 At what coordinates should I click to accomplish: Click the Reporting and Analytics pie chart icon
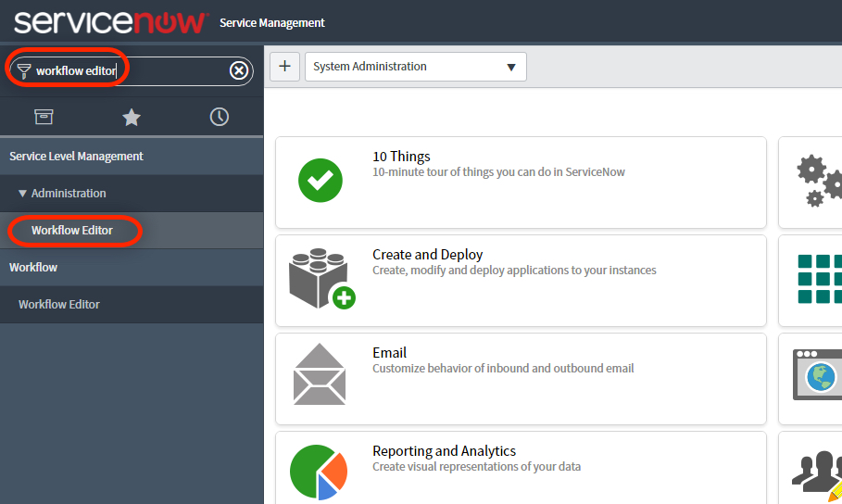tap(318, 472)
